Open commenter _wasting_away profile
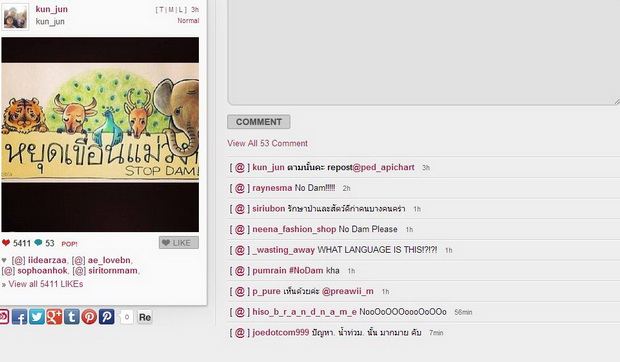The image size is (620, 362). [x=284, y=250]
